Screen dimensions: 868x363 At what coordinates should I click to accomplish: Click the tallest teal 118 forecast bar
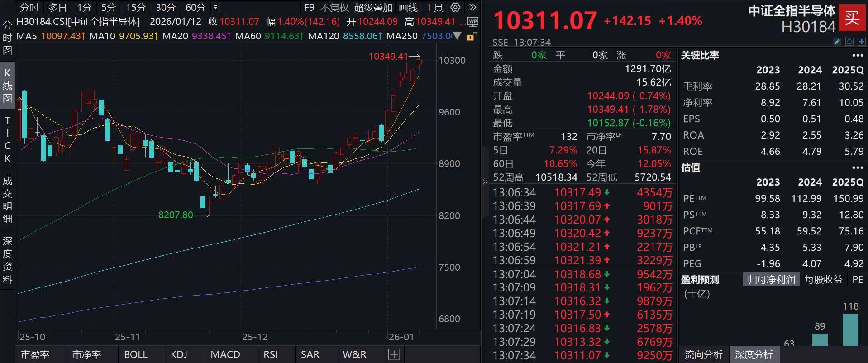[850, 330]
